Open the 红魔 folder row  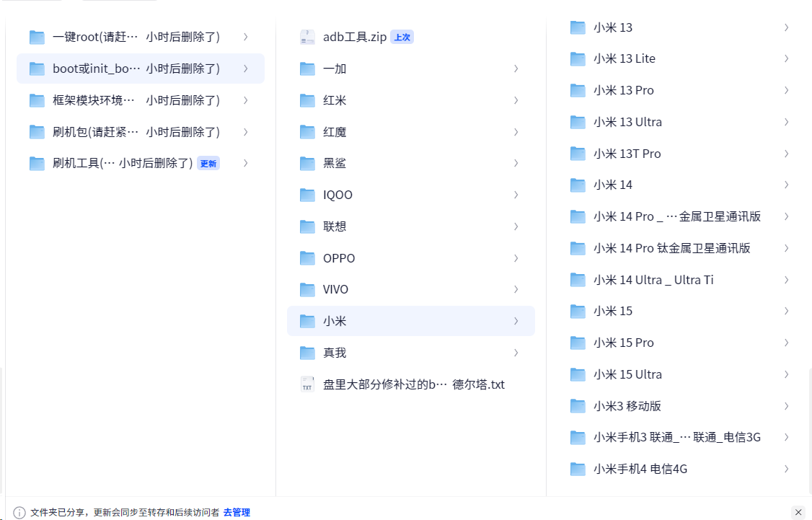pos(410,132)
